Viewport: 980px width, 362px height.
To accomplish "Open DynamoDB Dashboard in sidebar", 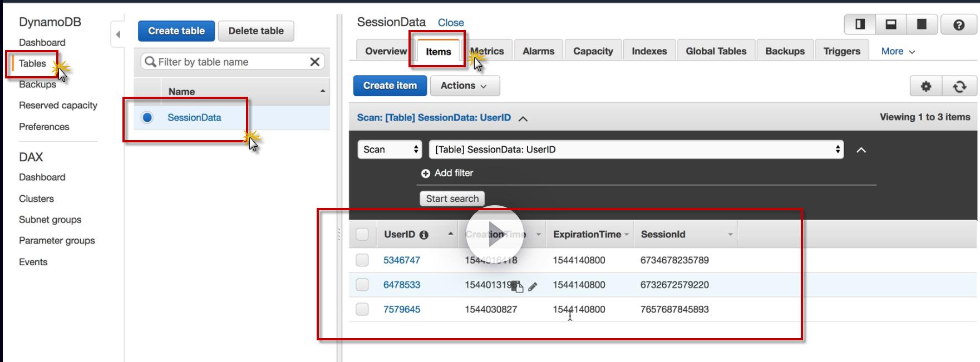I will point(42,42).
